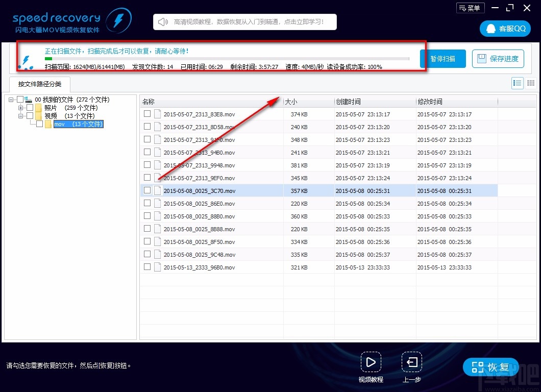Click the bell icon in 客服QQ
The height and width of the screenshot is (392, 541).
(490, 29)
